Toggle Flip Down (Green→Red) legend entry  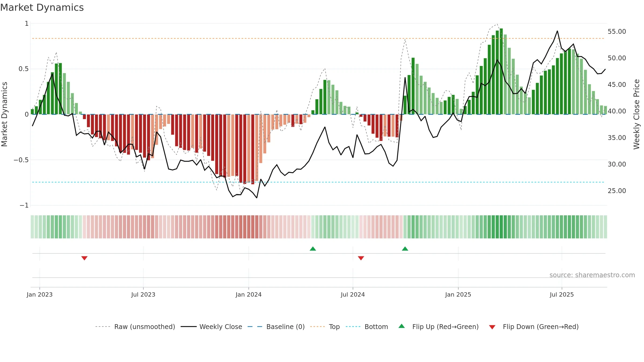[534, 327]
